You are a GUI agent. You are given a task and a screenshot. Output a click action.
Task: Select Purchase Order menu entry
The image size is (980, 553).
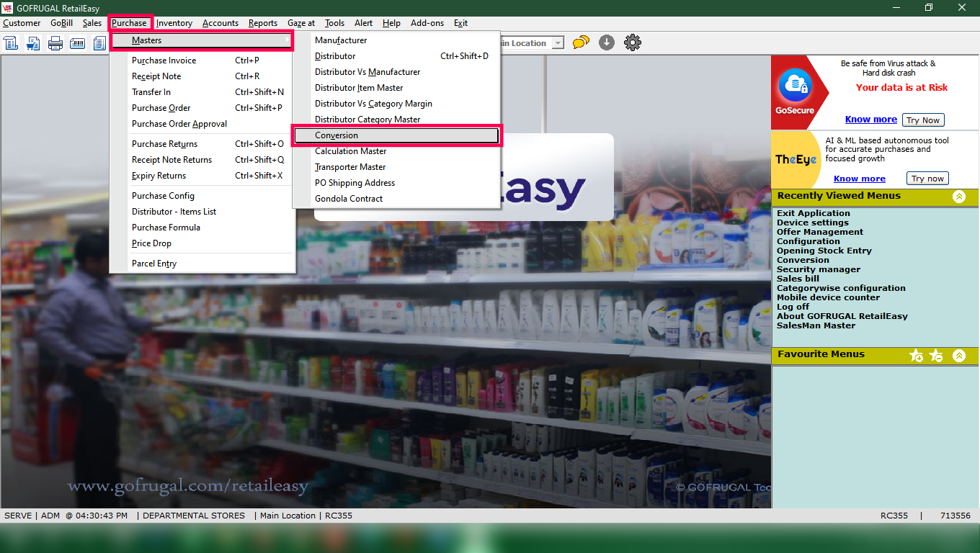[x=202, y=108]
